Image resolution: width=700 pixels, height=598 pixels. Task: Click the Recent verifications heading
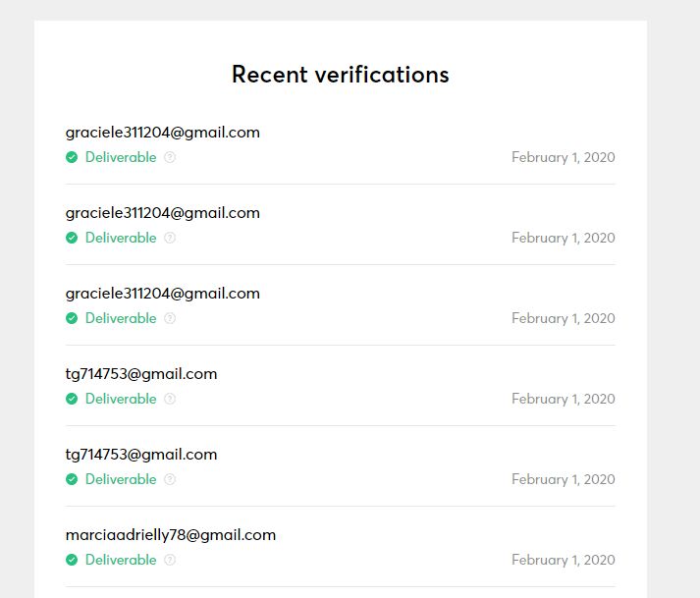(340, 75)
